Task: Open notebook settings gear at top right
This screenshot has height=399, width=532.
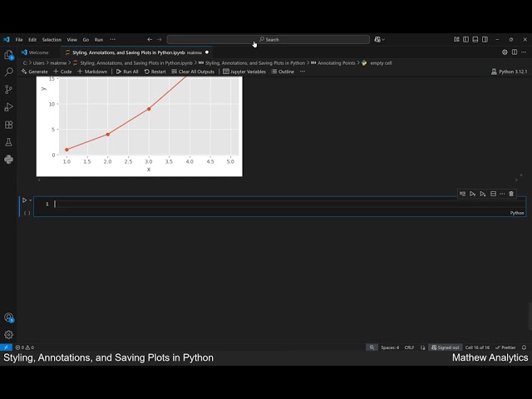Action: click(x=505, y=52)
